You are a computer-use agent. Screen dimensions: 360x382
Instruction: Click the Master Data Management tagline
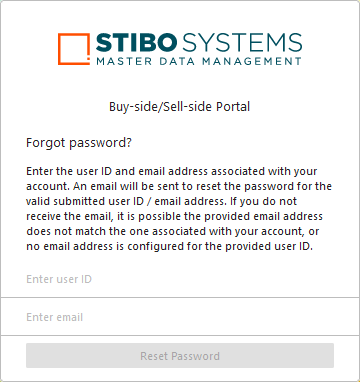[x=199, y=61]
